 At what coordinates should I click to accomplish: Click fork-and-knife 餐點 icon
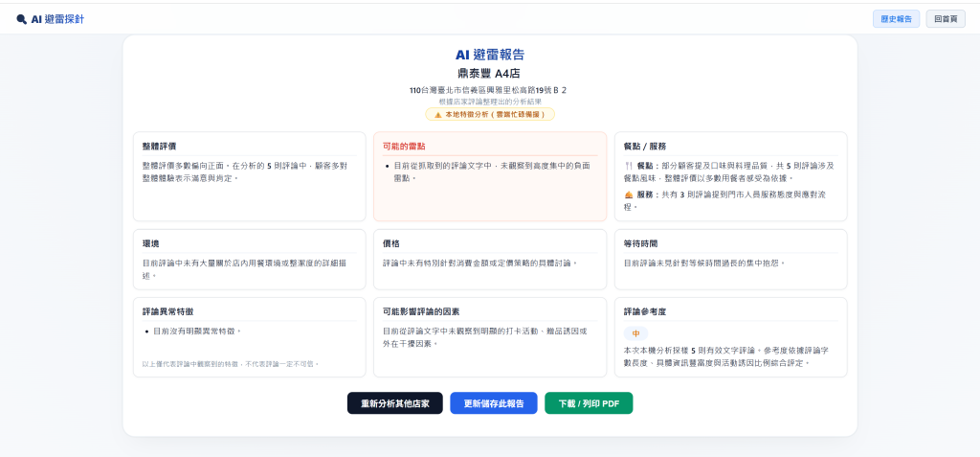pyautogui.click(x=629, y=166)
